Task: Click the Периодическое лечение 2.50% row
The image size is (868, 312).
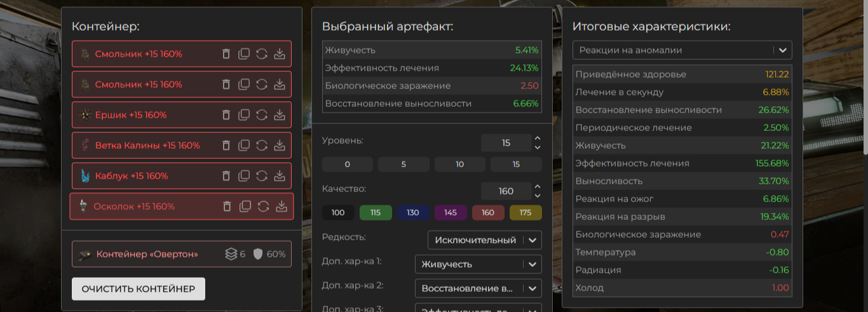Action: tap(682, 128)
